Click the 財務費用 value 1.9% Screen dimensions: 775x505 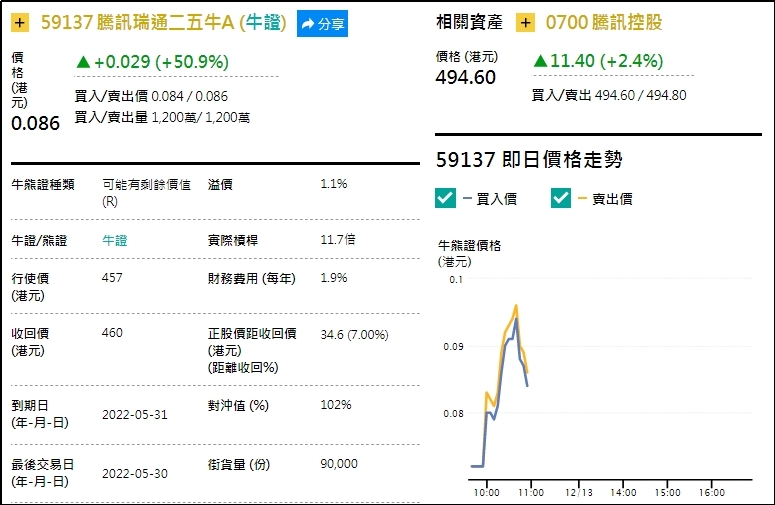point(334,278)
